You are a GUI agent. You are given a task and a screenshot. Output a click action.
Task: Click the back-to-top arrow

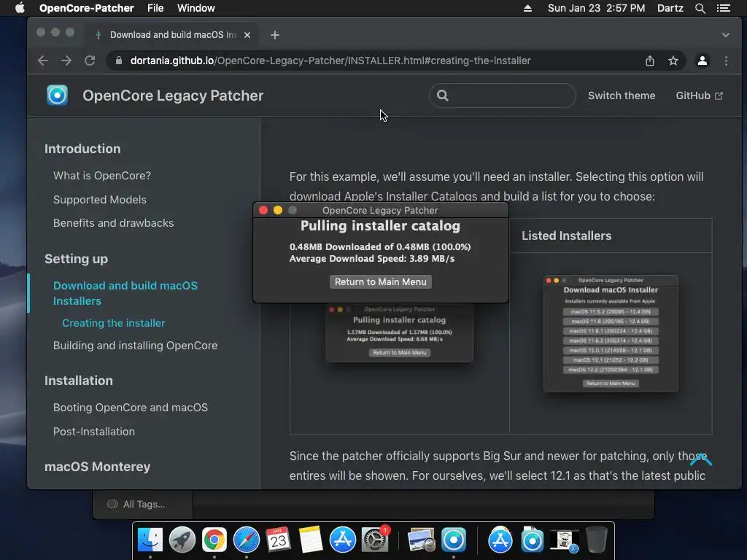(x=700, y=459)
